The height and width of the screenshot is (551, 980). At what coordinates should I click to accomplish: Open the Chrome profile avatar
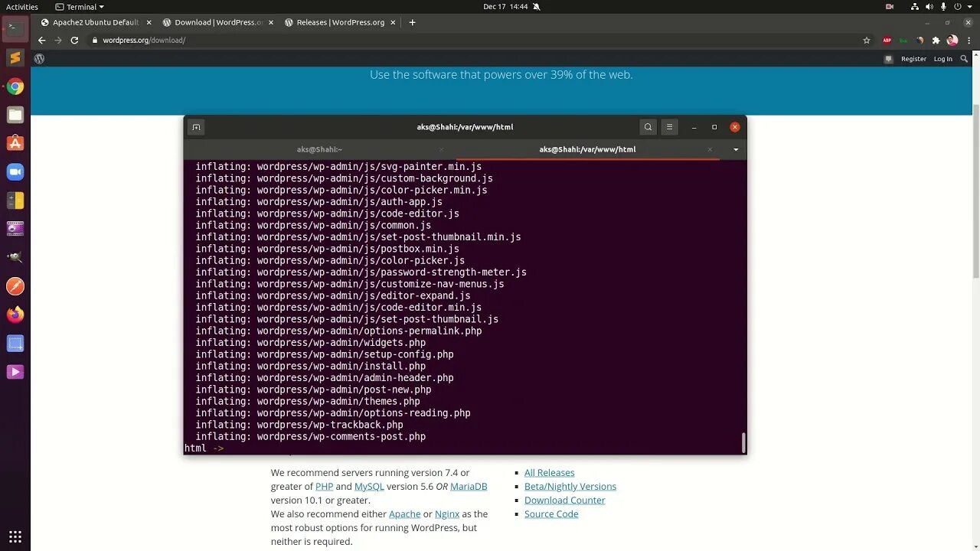tap(952, 40)
